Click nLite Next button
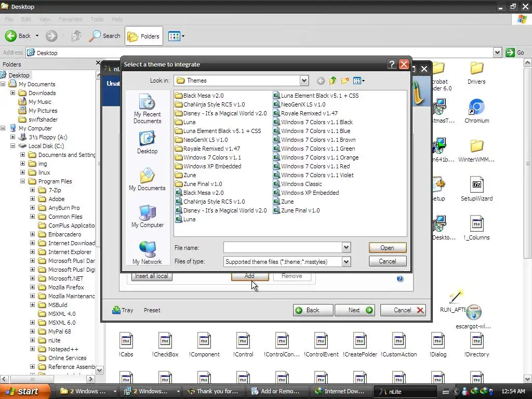The image size is (532, 399). (354, 310)
